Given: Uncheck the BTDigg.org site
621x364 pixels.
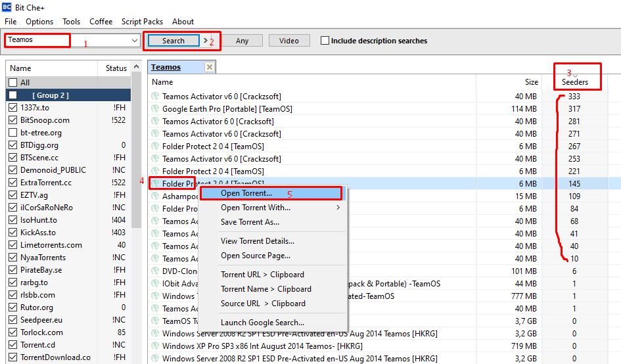Looking at the screenshot, I should pyautogui.click(x=12, y=145).
